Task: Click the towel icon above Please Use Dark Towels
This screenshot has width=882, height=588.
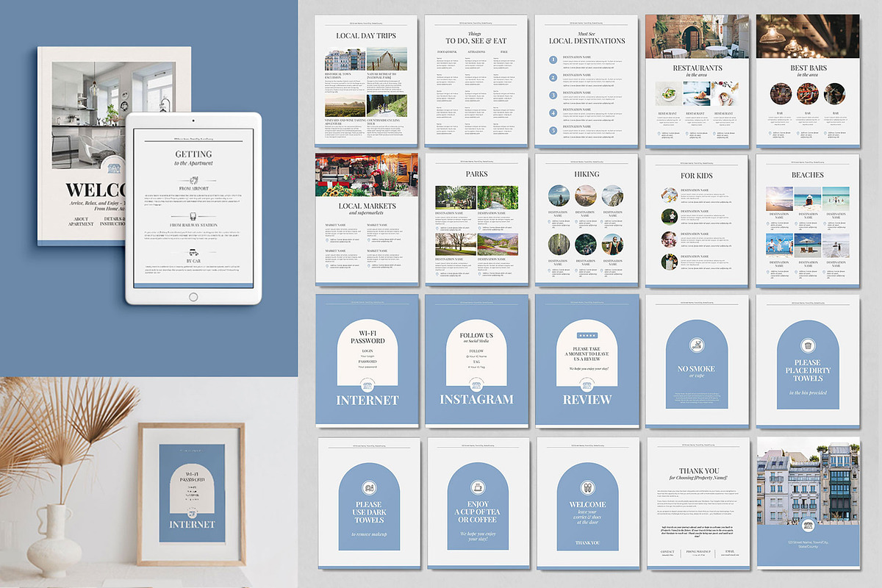Action: (368, 487)
